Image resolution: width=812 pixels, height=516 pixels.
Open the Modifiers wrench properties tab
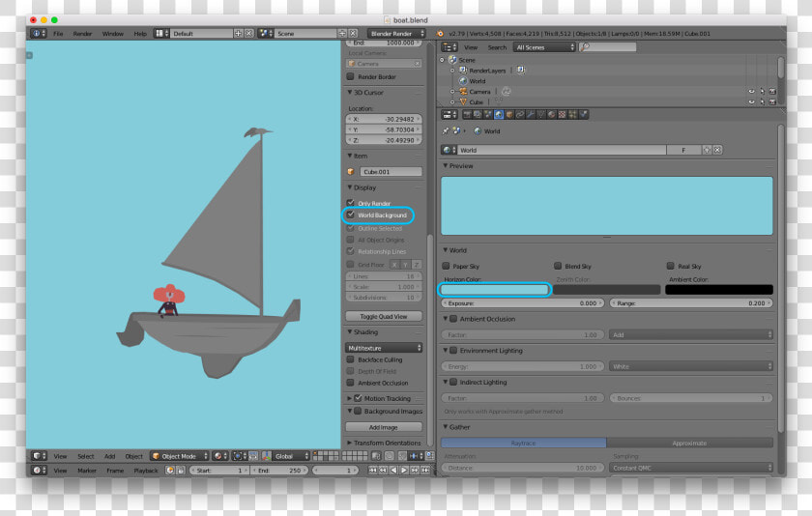(531, 114)
